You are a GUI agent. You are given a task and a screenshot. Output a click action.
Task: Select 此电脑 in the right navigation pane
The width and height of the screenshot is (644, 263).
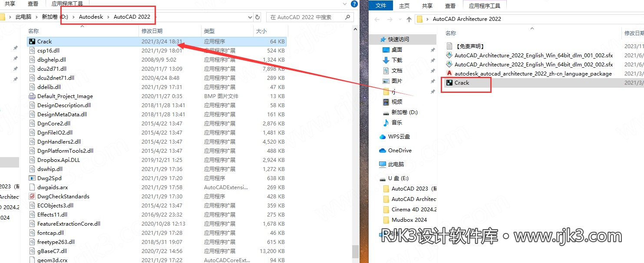pyautogui.click(x=392, y=164)
